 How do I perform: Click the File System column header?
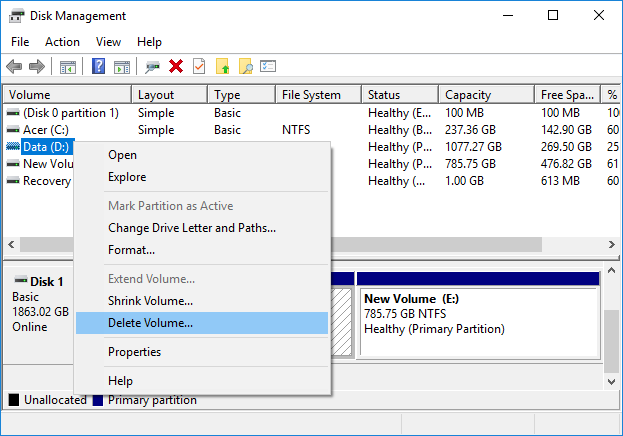[310, 95]
